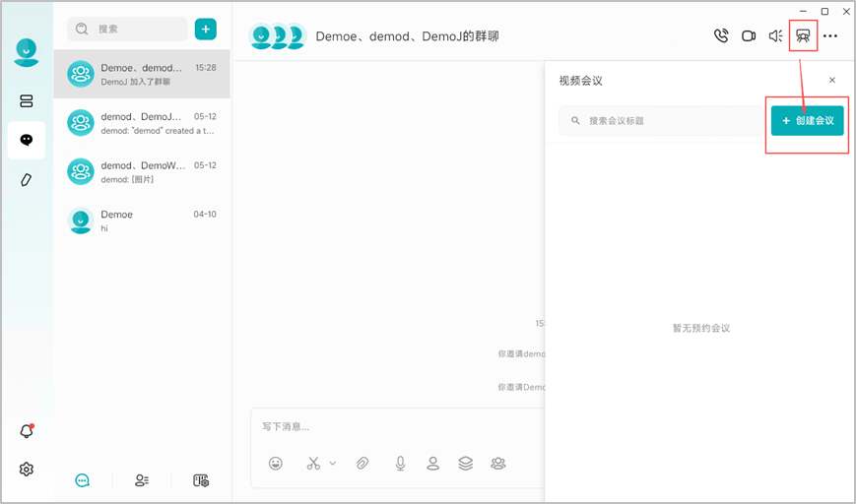Click the conversation list 搜索 field

(127, 29)
